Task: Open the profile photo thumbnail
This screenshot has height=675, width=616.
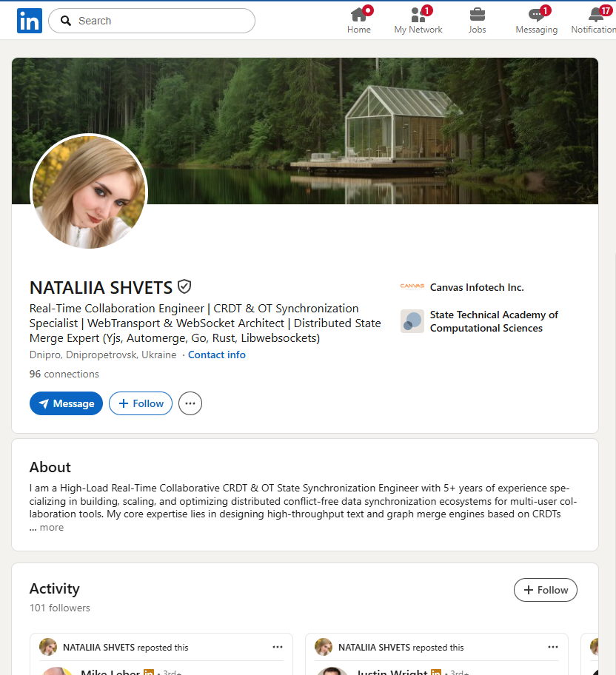Action: (x=89, y=192)
